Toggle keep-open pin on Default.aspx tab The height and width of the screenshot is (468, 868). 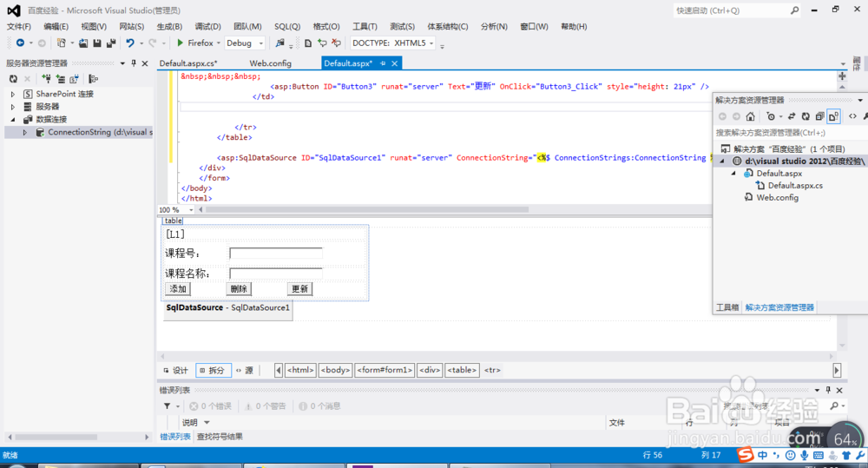(x=383, y=63)
